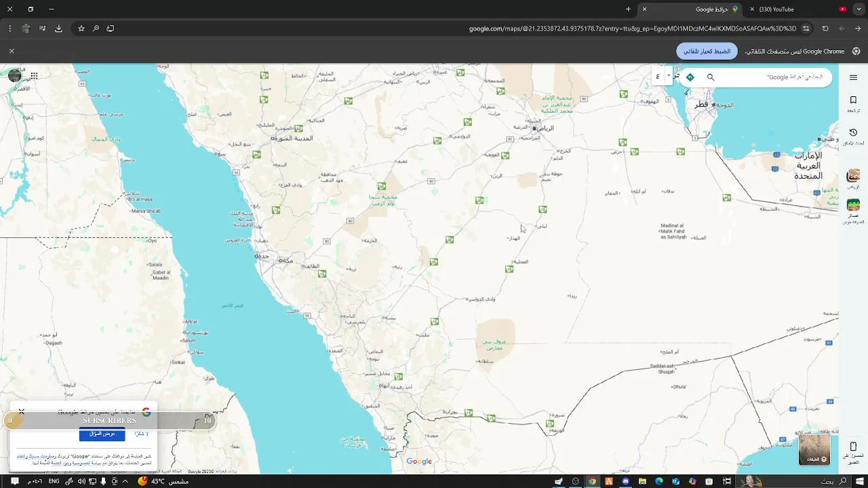Image resolution: width=868 pixels, height=488 pixels.
Task: Open the site information icon in the address bar
Action: [x=806, y=28]
